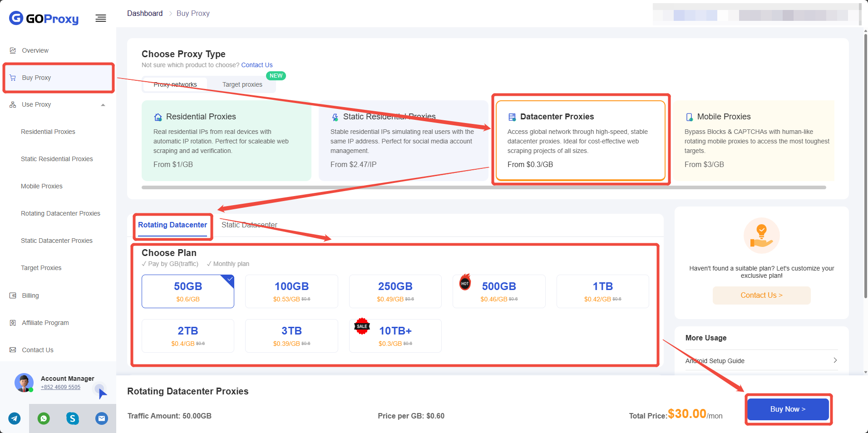Click the Dashboard breadcrumb
The image size is (868, 433).
[145, 14]
